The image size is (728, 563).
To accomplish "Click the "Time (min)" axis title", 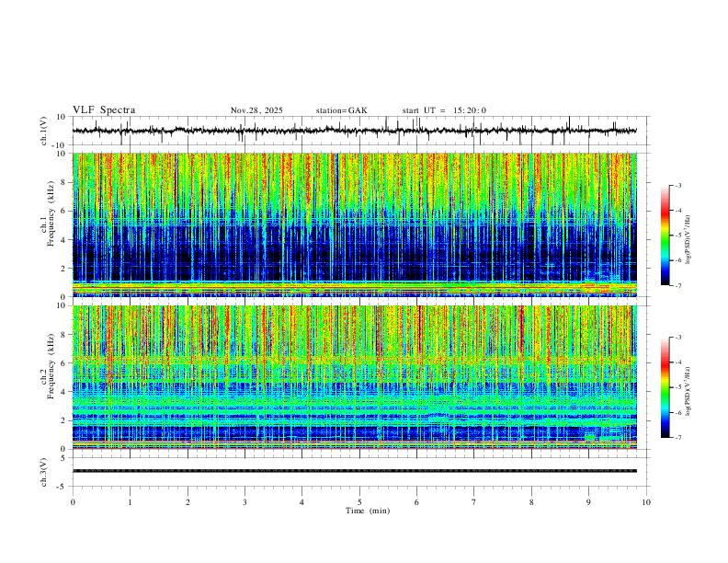I will pos(368,511).
